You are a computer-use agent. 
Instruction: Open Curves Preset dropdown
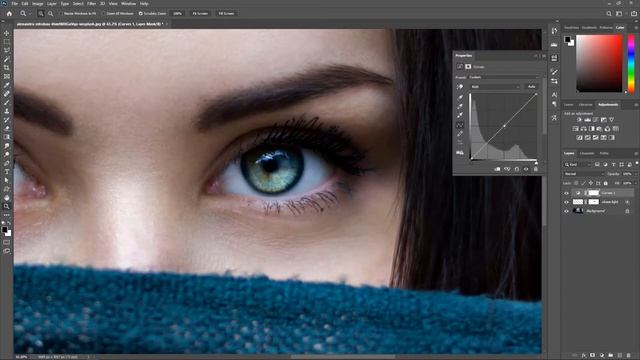point(504,77)
